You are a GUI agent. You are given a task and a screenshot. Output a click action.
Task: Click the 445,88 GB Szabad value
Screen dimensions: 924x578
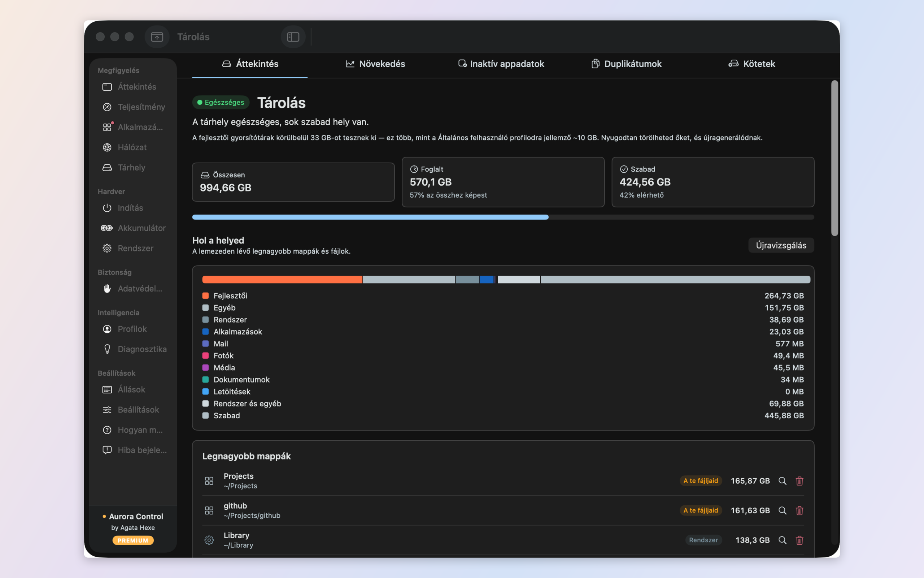coord(784,415)
